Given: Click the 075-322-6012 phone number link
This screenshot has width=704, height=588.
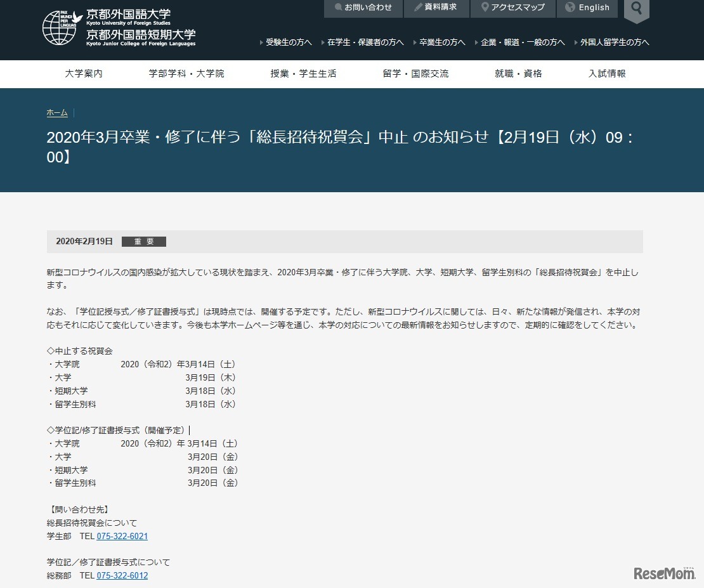Looking at the screenshot, I should pos(122,575).
